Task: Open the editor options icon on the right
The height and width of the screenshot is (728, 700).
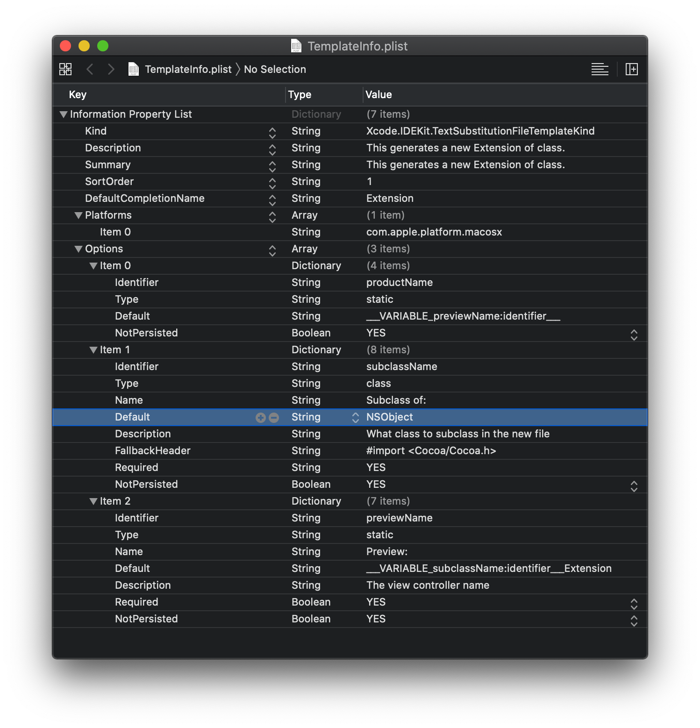Action: [600, 69]
